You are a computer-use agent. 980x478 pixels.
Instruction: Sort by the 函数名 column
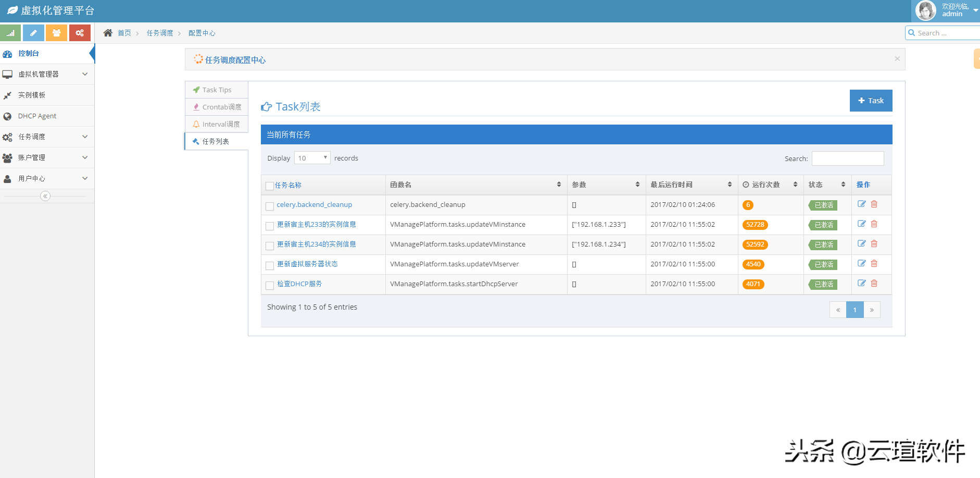(476, 185)
